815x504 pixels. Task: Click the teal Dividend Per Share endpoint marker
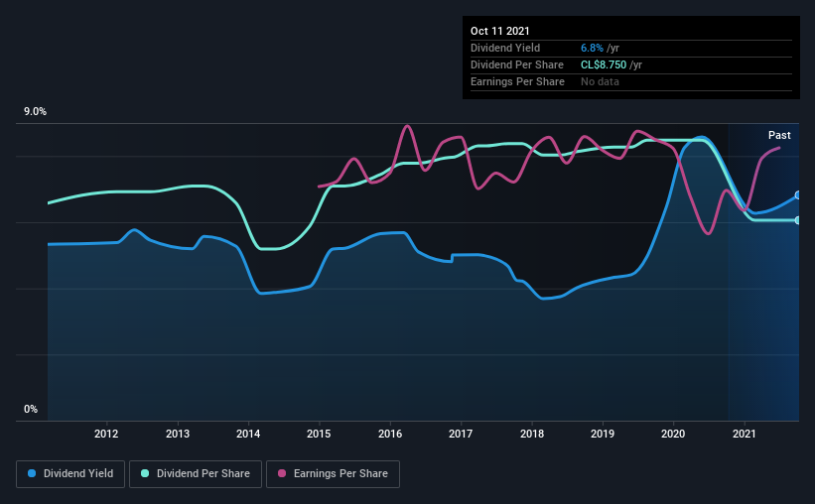click(x=798, y=220)
